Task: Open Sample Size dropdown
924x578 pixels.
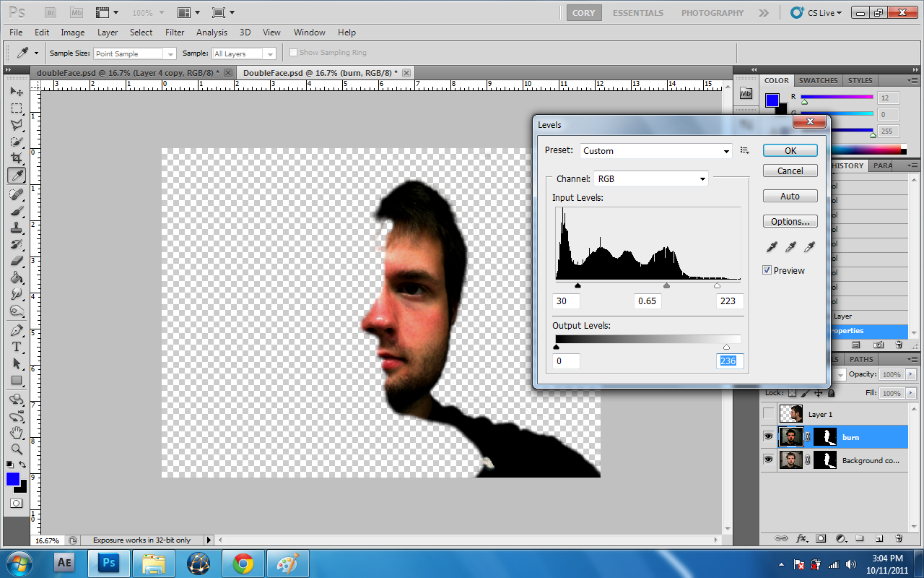Action: point(135,53)
